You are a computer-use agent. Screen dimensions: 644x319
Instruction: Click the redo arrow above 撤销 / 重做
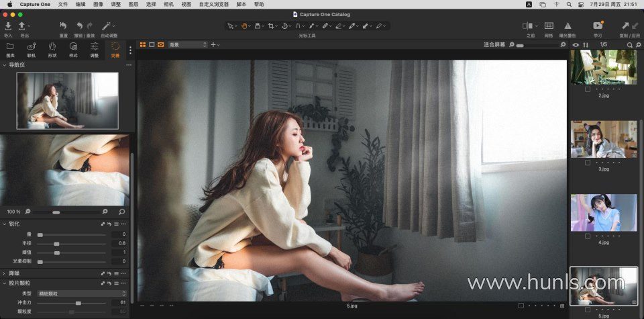89,26
